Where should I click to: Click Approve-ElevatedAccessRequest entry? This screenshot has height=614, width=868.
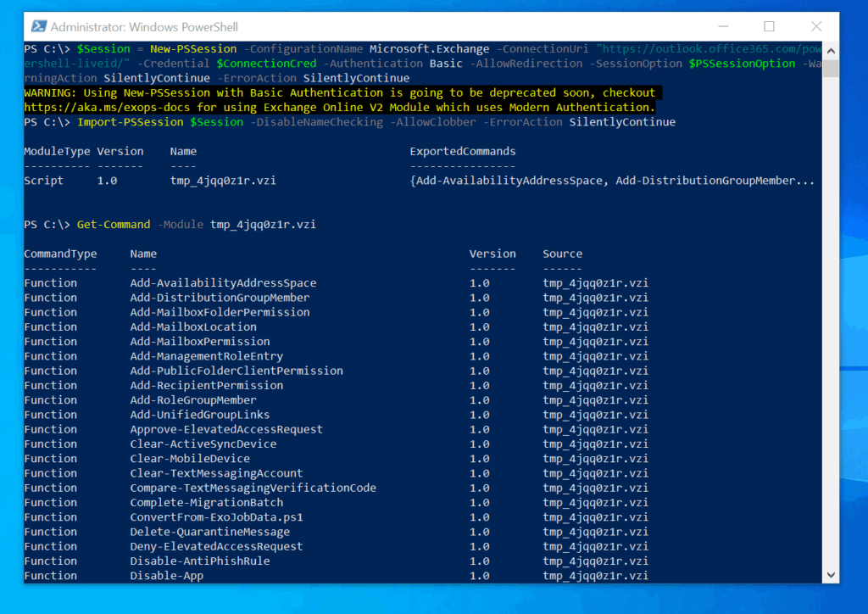(x=226, y=429)
